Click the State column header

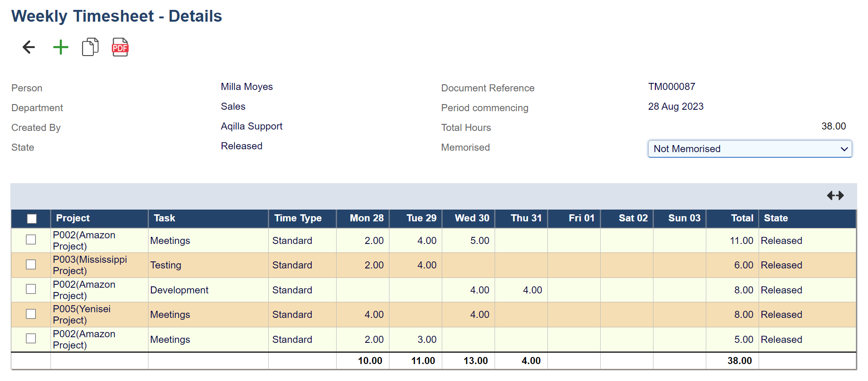point(776,218)
